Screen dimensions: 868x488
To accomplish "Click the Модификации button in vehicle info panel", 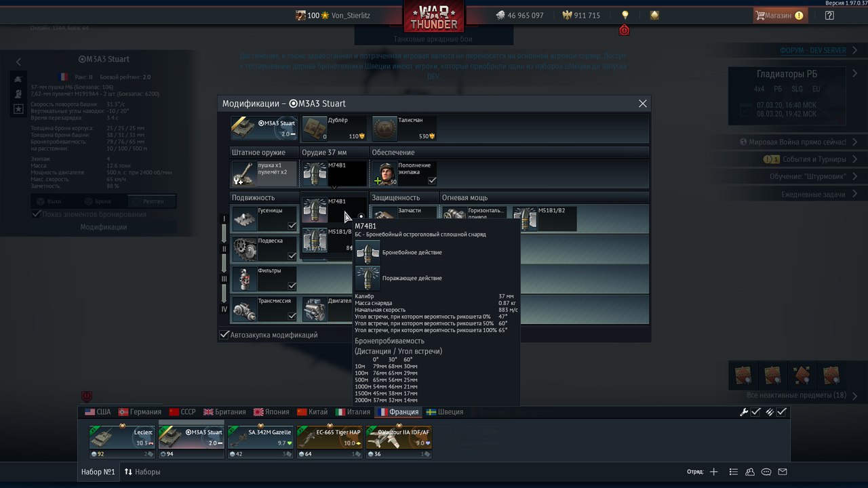I will [x=104, y=227].
